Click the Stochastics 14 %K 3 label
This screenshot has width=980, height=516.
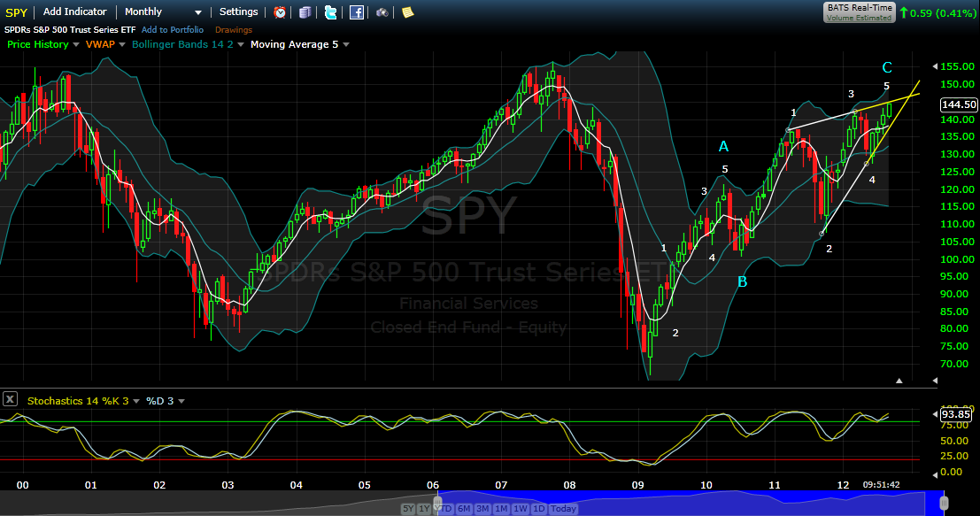(78, 401)
